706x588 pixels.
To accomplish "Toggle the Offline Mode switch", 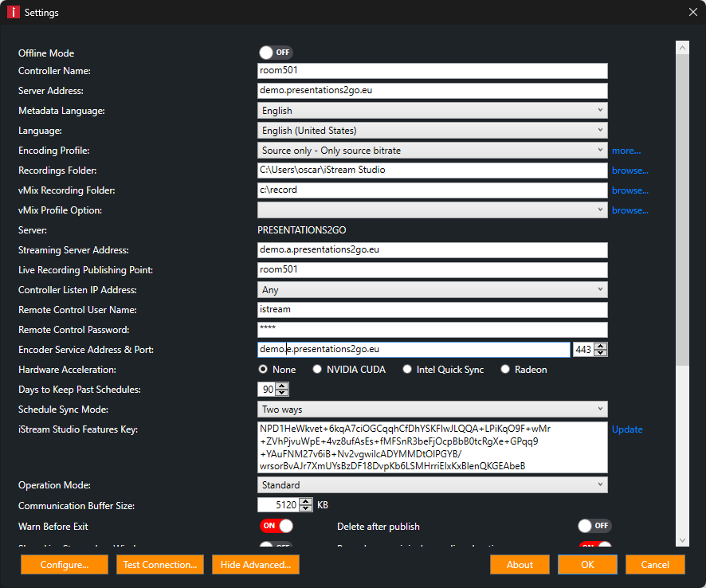I will (x=276, y=53).
